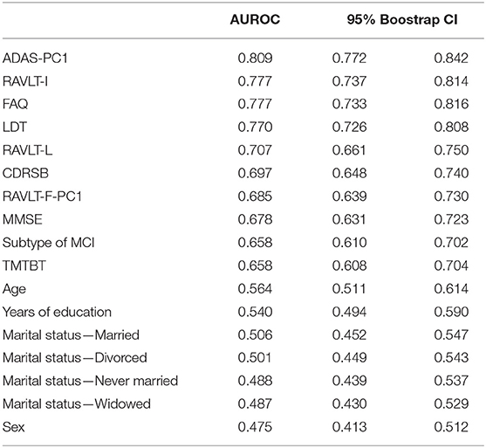Screen dimensions: 486x448
Task: Click the Marital status—Widowed label
Action: pos(77,404)
